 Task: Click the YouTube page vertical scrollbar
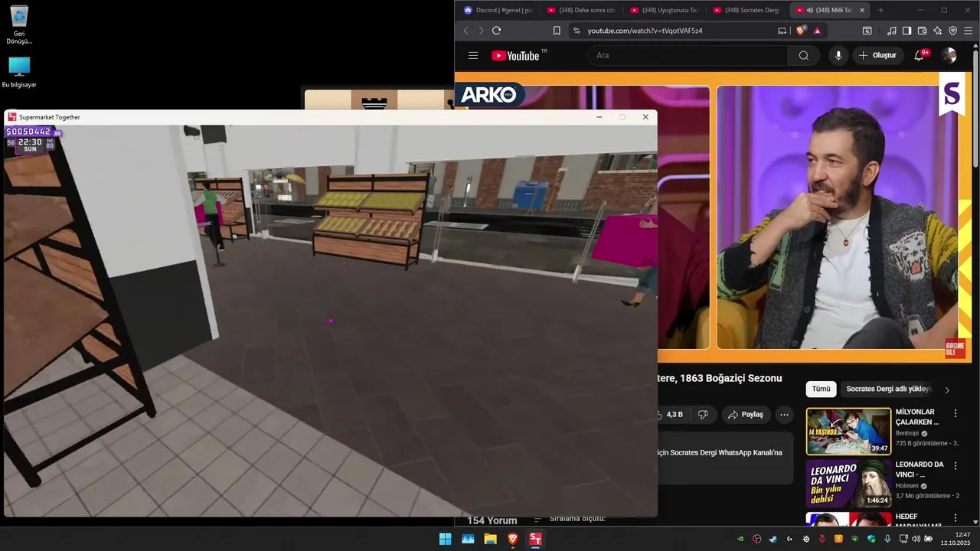[x=975, y=107]
